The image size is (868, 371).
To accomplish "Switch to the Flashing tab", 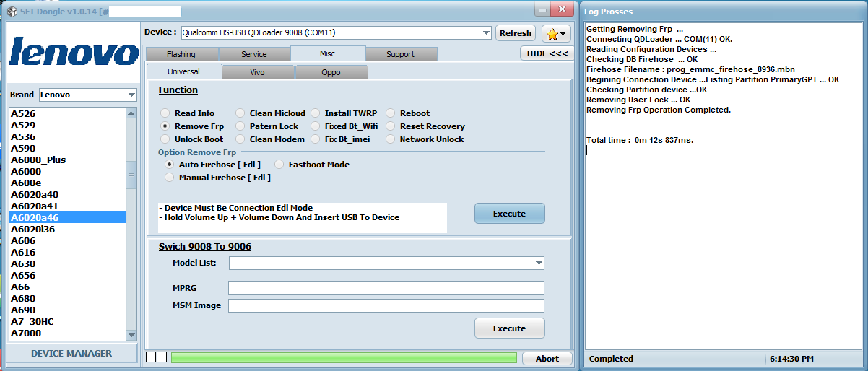I will click(181, 54).
